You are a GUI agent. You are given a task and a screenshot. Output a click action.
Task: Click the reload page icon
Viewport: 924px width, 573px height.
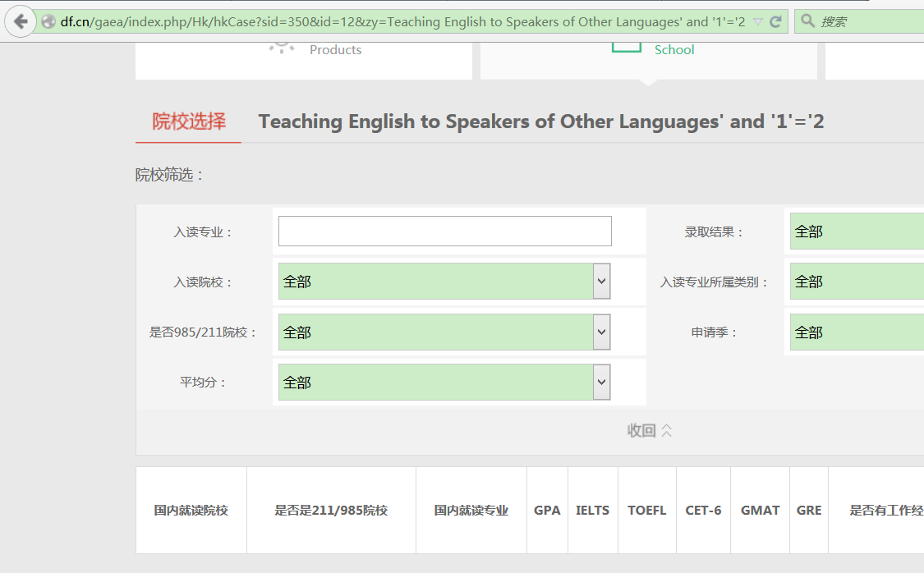coord(775,22)
